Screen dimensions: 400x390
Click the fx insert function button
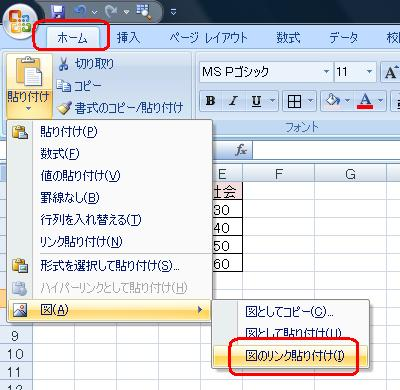(x=241, y=150)
